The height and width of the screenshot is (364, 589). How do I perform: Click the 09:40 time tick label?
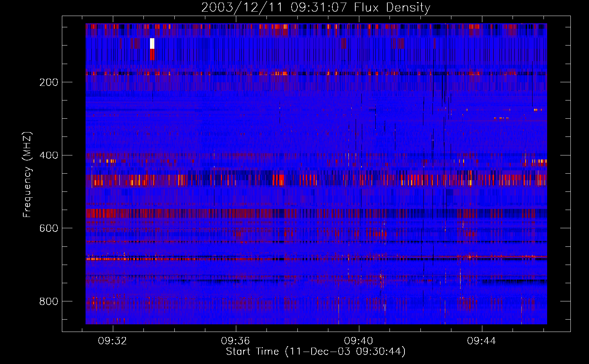pos(359,341)
